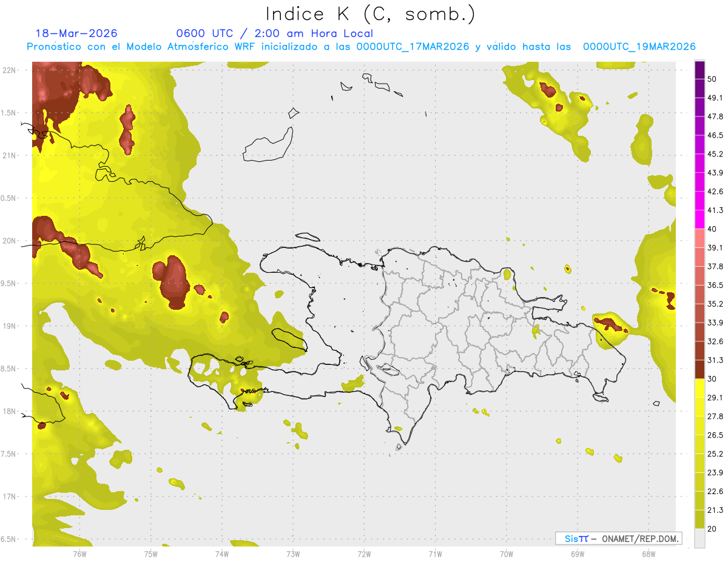Click the colorbar value '49.1'

[715, 98]
